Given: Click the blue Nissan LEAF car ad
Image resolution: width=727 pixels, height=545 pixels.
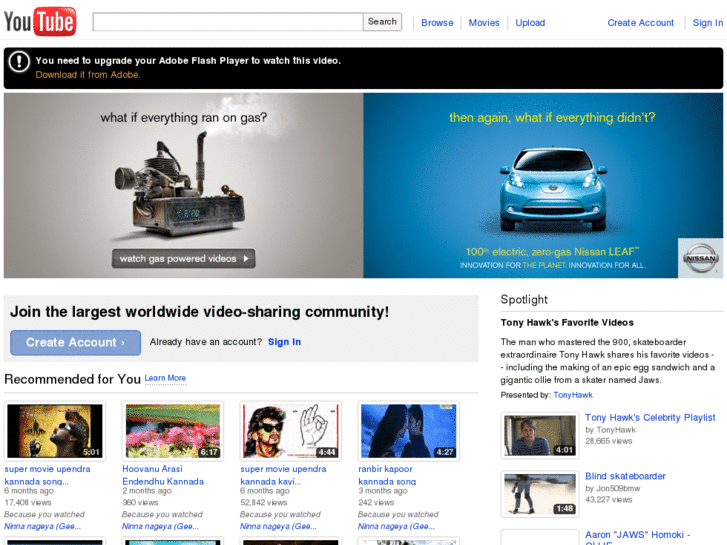Looking at the screenshot, I should 552,189.
